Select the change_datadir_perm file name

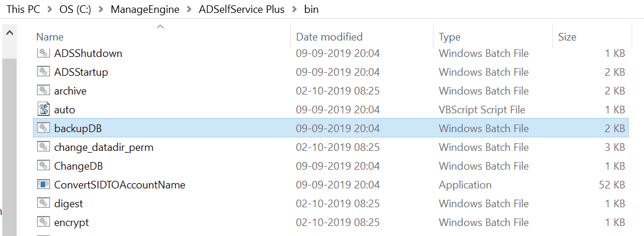pos(104,147)
